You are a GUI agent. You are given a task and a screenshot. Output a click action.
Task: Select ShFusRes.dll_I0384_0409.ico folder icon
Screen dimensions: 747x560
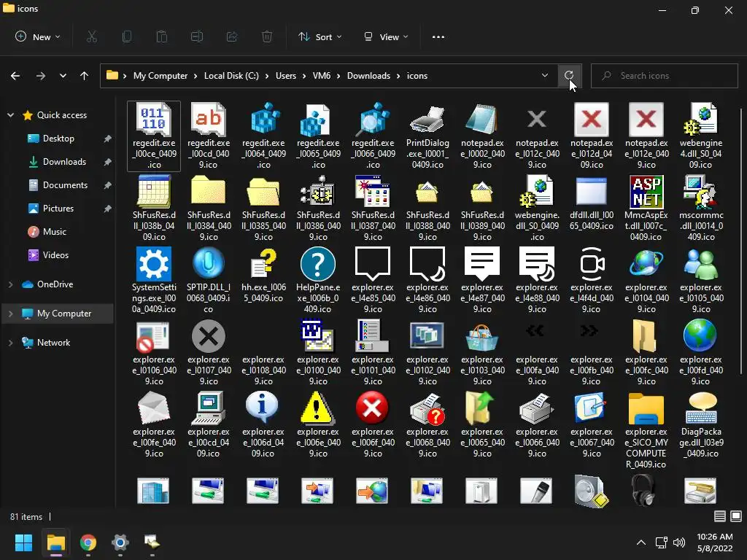point(208,208)
